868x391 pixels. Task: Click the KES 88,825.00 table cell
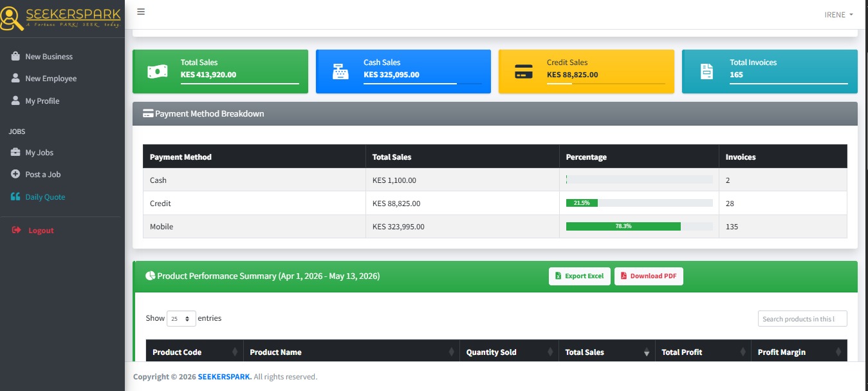pyautogui.click(x=463, y=204)
